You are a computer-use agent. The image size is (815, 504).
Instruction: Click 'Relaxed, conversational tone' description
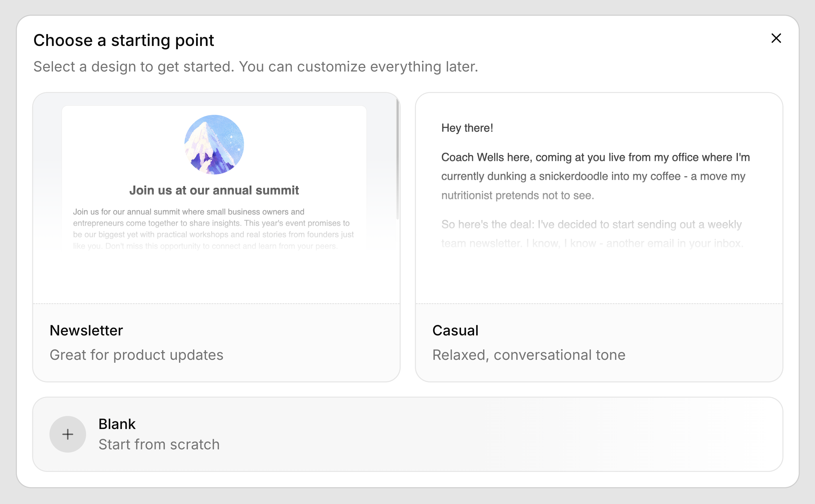[529, 355]
